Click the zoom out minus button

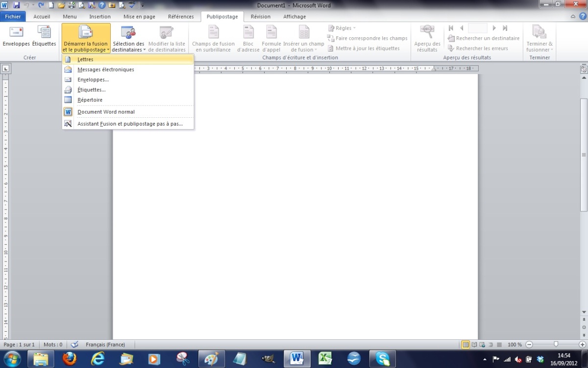pyautogui.click(x=529, y=344)
